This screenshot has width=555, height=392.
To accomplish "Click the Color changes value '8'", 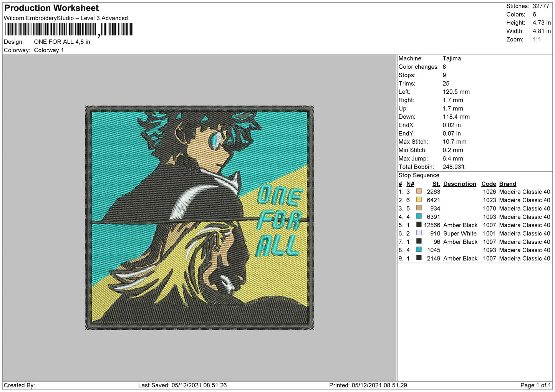I will 444,67.
